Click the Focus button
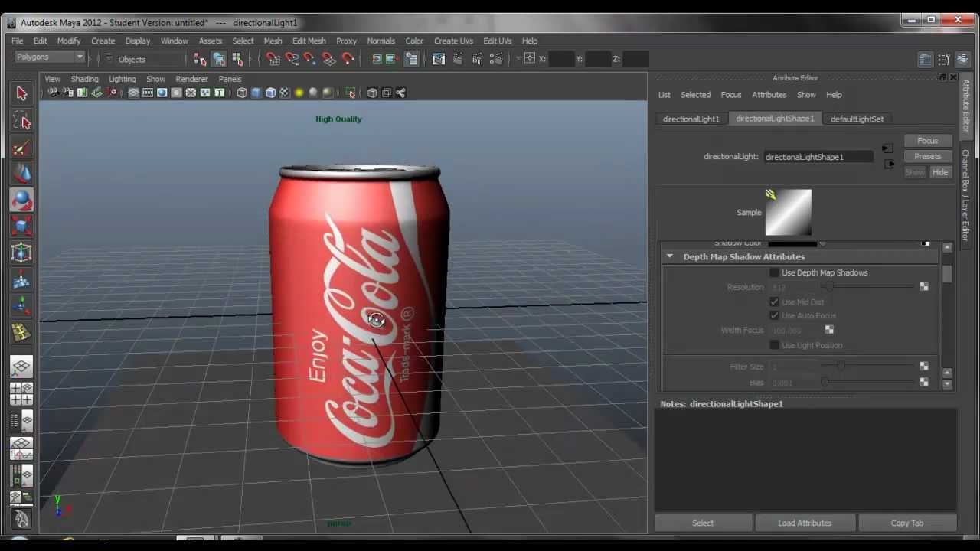Screen dimensions: 980x551 tap(927, 141)
